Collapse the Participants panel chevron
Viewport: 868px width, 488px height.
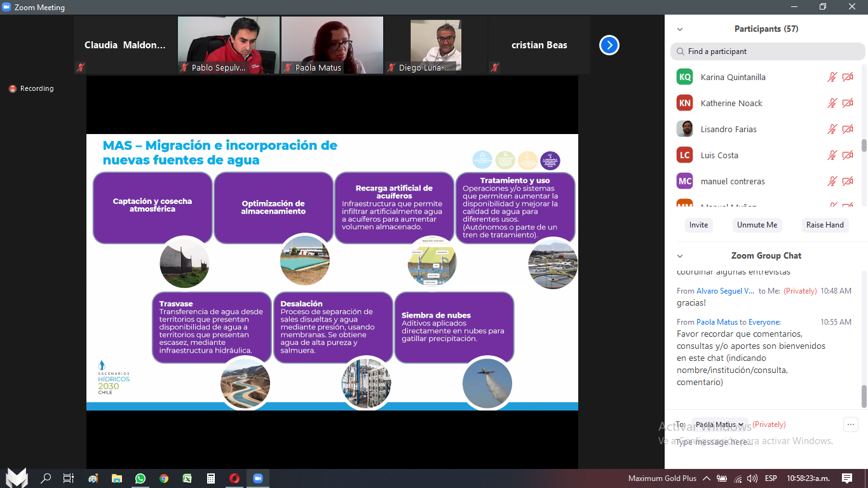click(680, 29)
